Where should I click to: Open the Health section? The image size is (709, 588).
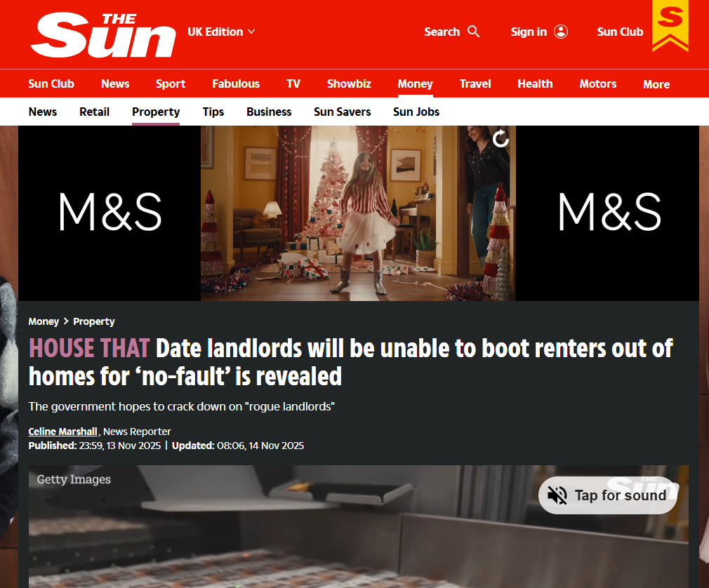pyautogui.click(x=535, y=83)
